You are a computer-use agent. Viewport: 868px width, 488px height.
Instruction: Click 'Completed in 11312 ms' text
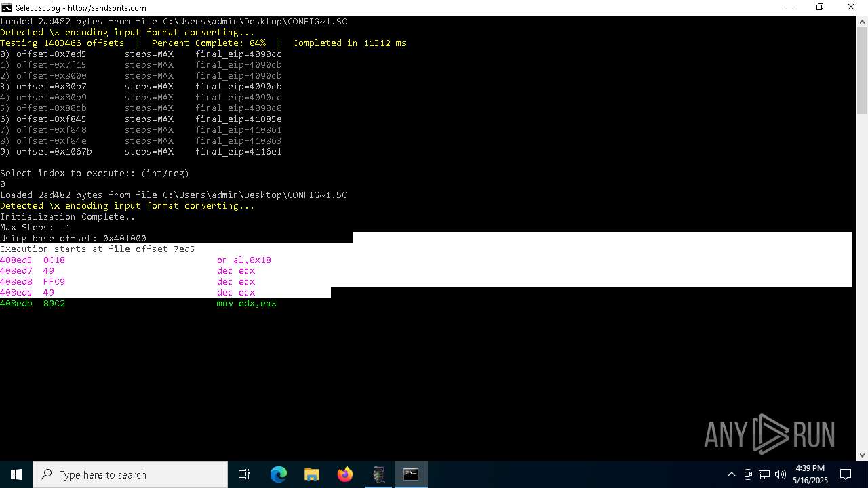pyautogui.click(x=350, y=43)
